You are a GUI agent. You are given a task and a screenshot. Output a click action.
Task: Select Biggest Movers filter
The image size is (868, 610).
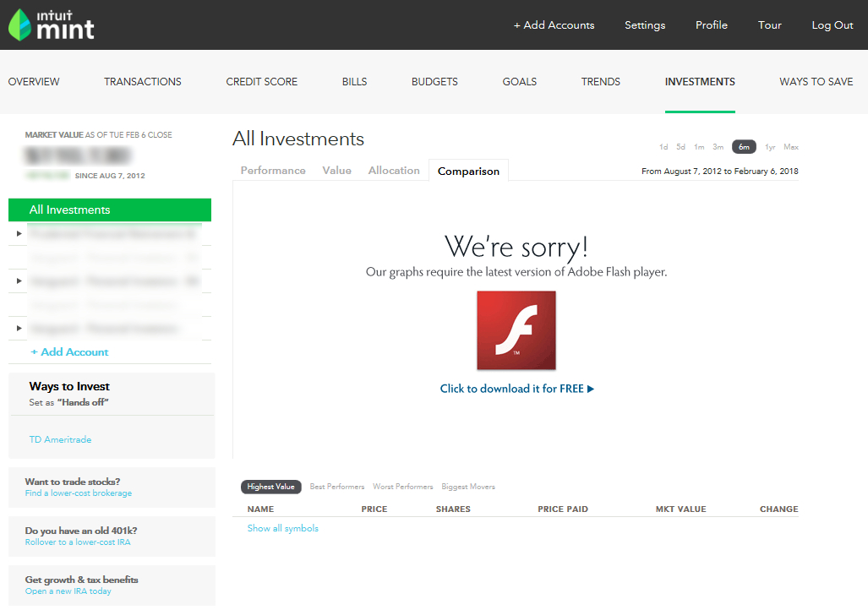pyautogui.click(x=468, y=487)
